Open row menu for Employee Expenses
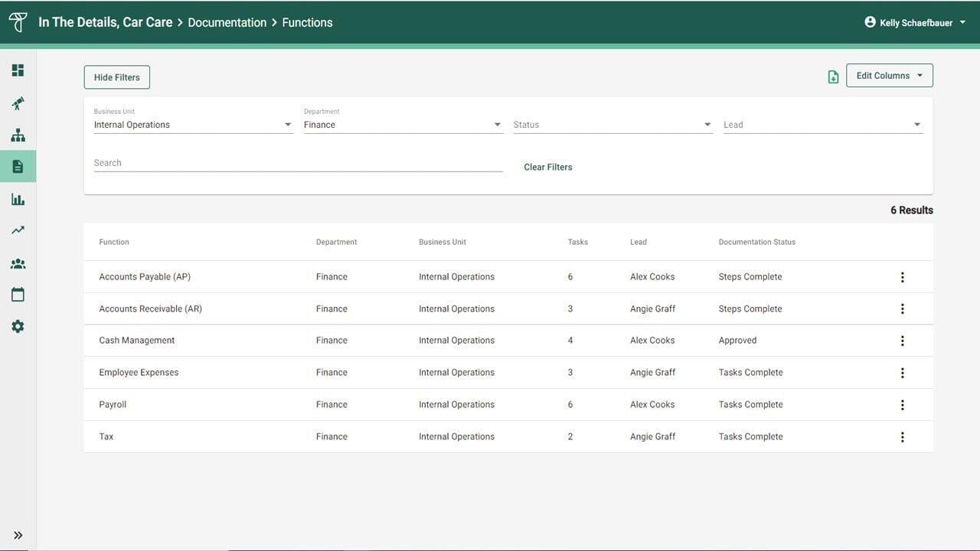Screen dimensions: 980x551 pos(902,373)
